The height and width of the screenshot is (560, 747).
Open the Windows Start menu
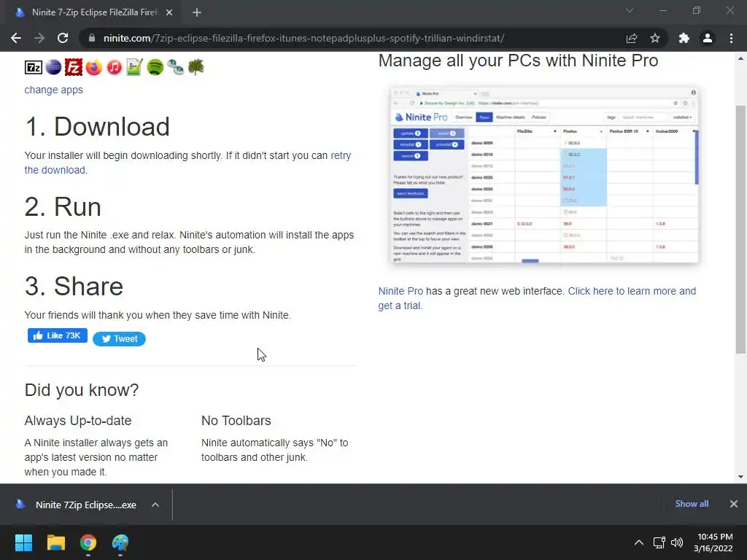pyautogui.click(x=23, y=542)
